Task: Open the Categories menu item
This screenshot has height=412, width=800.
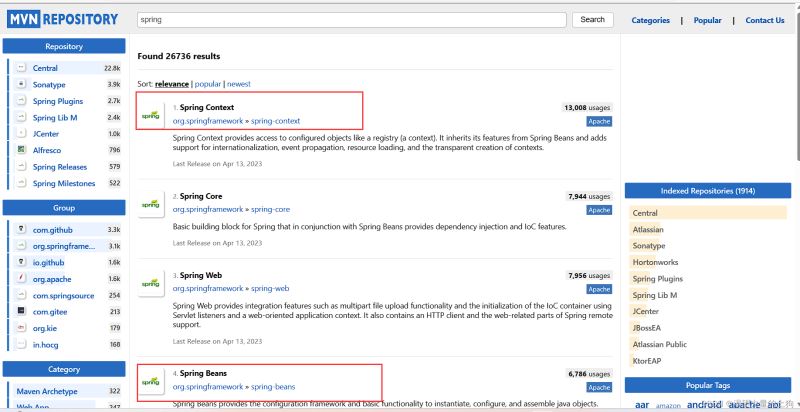Action: click(651, 20)
